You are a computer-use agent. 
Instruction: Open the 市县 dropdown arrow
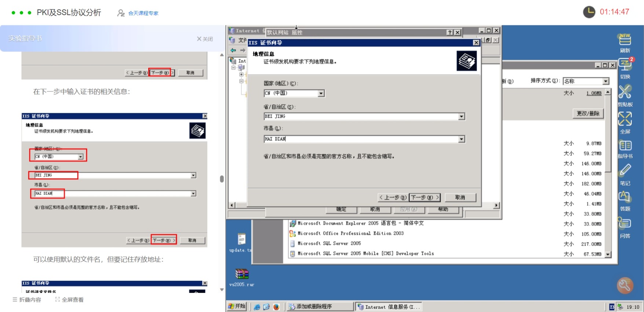tap(462, 139)
